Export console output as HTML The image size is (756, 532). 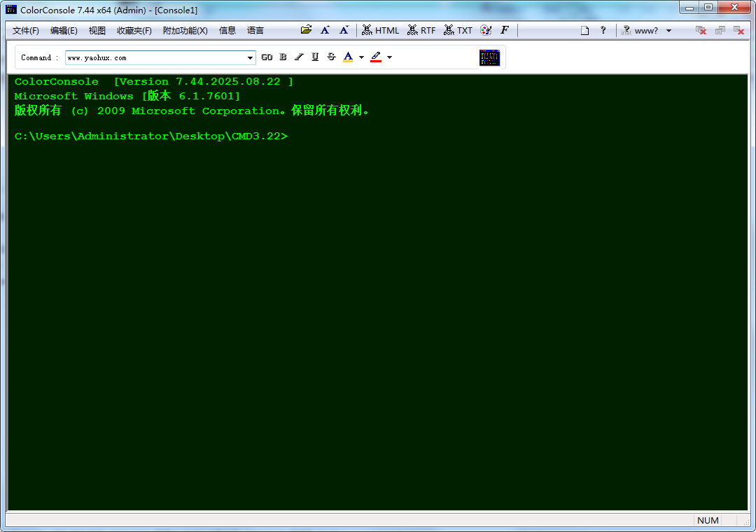[x=380, y=30]
